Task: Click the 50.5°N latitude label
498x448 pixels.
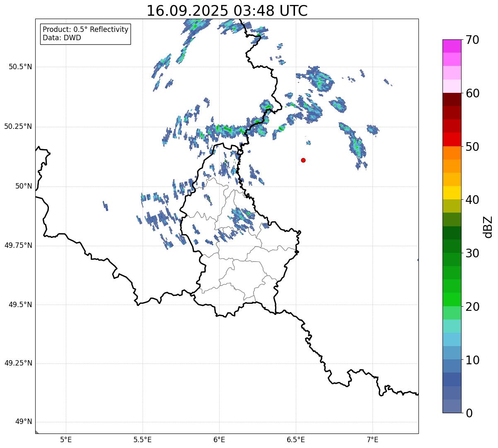Action: [x=20, y=67]
